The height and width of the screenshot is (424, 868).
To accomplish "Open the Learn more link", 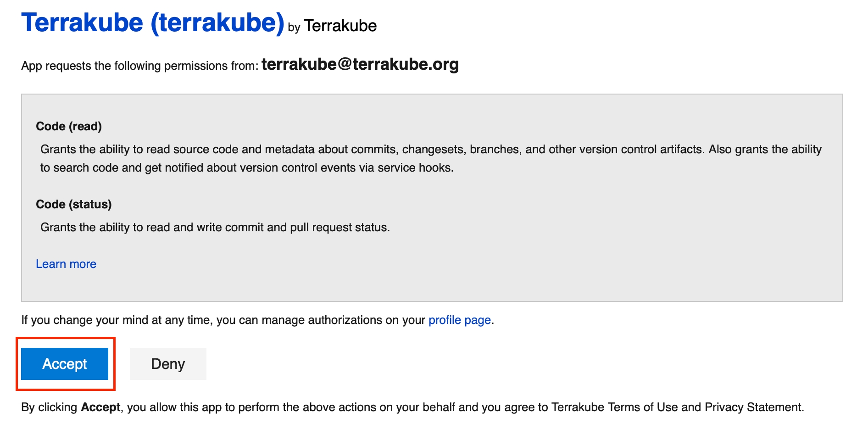I will (x=66, y=264).
